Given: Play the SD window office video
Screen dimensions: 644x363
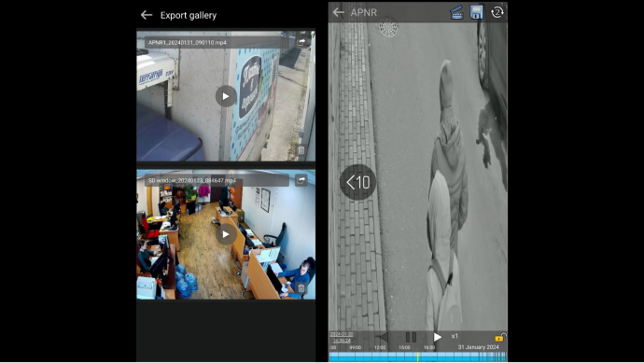Looking at the screenshot, I should (x=226, y=234).
